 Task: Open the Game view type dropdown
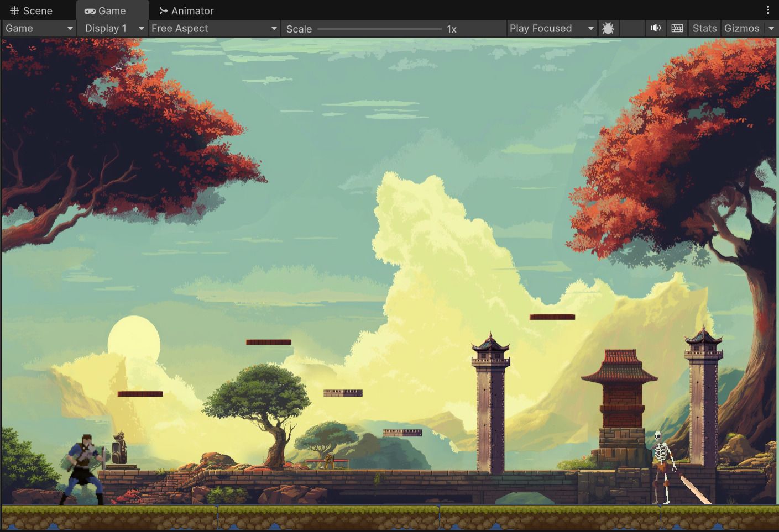point(39,28)
